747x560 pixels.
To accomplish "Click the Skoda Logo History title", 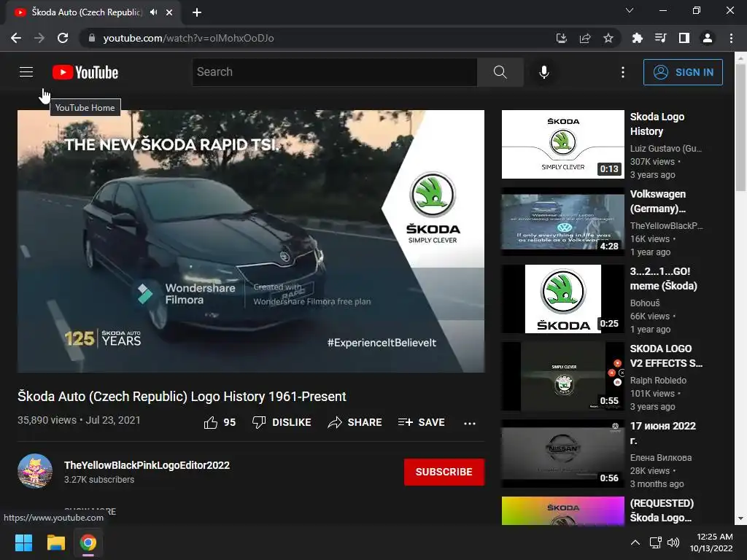I will click(x=657, y=124).
